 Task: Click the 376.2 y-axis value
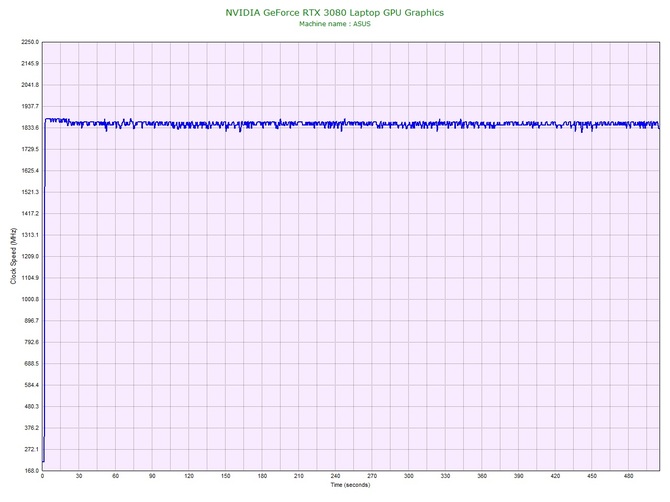coord(31,428)
